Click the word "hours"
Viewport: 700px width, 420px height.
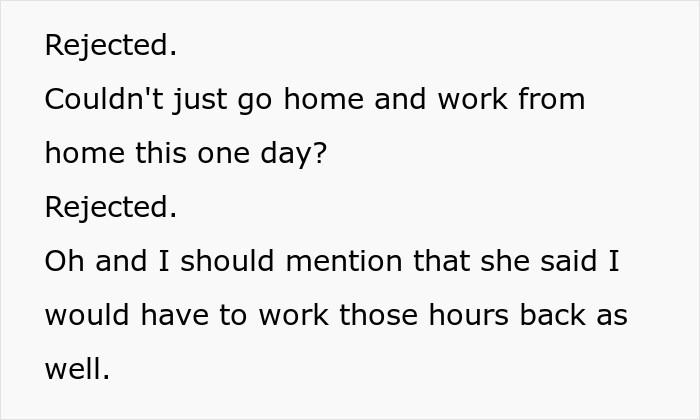click(x=469, y=315)
